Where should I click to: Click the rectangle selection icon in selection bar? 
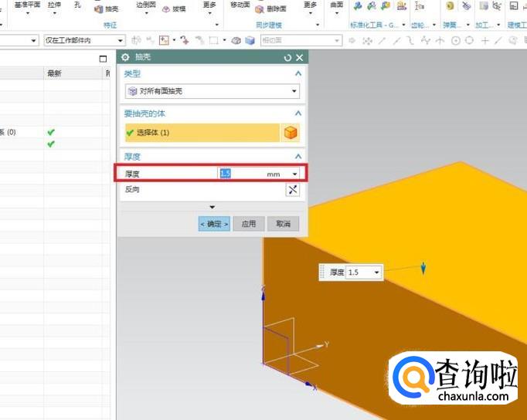click(x=213, y=40)
